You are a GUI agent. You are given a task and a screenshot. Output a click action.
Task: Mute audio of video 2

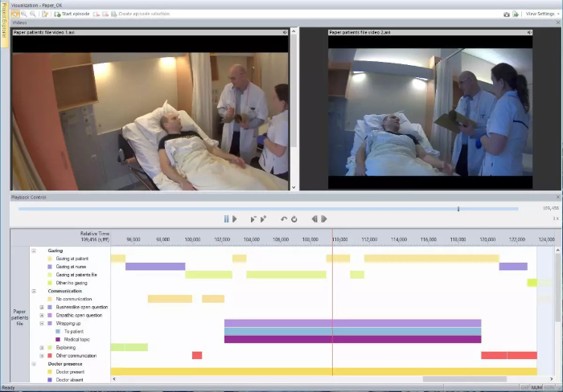[529, 32]
